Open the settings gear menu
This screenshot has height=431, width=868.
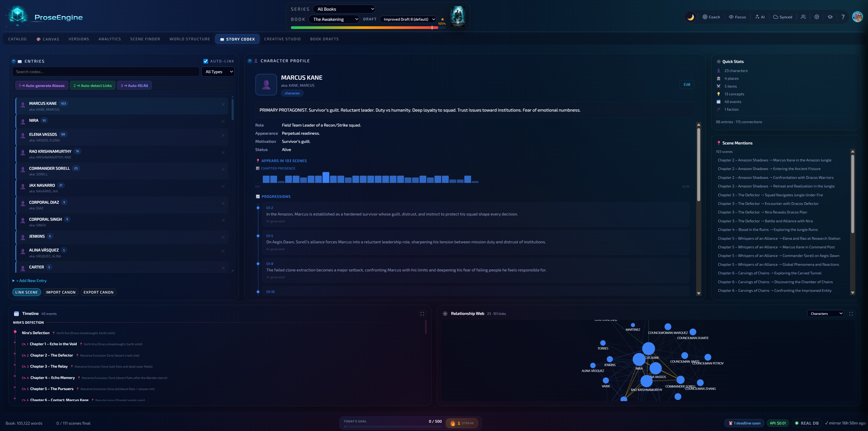(816, 17)
